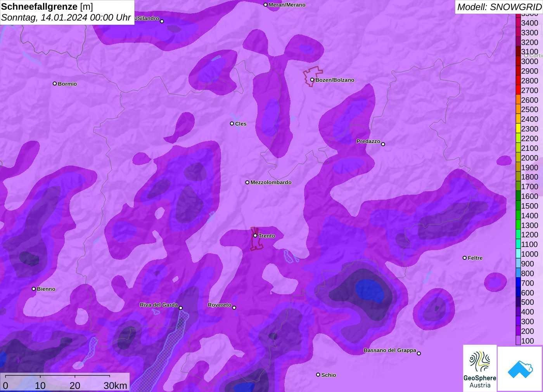543x392 pixels.
Task: Click the 2700 m red legend swatch
Action: (518, 90)
